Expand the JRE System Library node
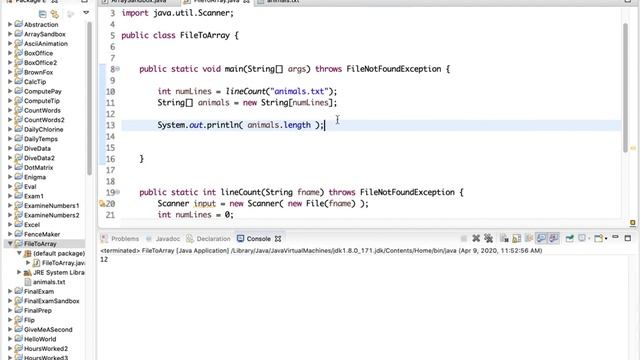Image resolution: width=640 pixels, height=360 pixels. (19, 272)
